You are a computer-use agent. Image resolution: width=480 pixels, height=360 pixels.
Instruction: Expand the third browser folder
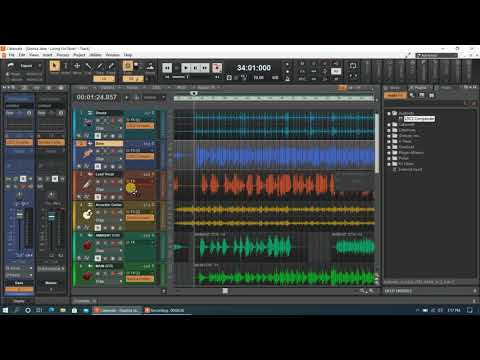coord(389,130)
